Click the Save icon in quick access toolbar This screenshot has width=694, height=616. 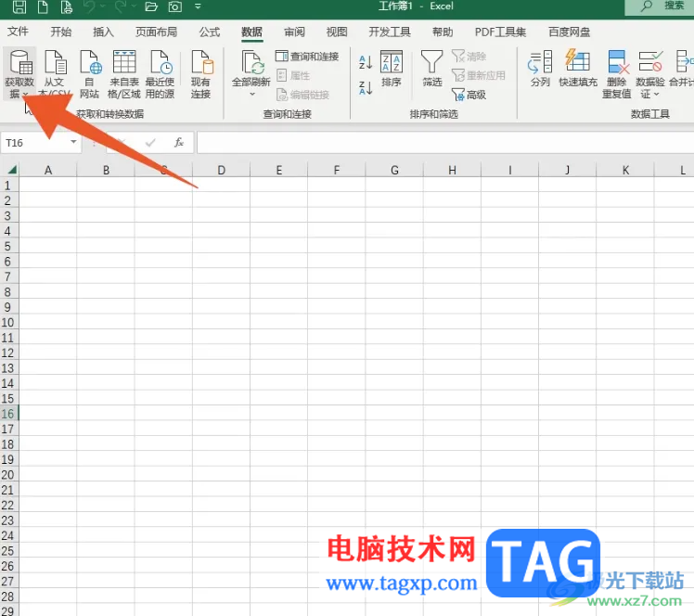[19, 6]
